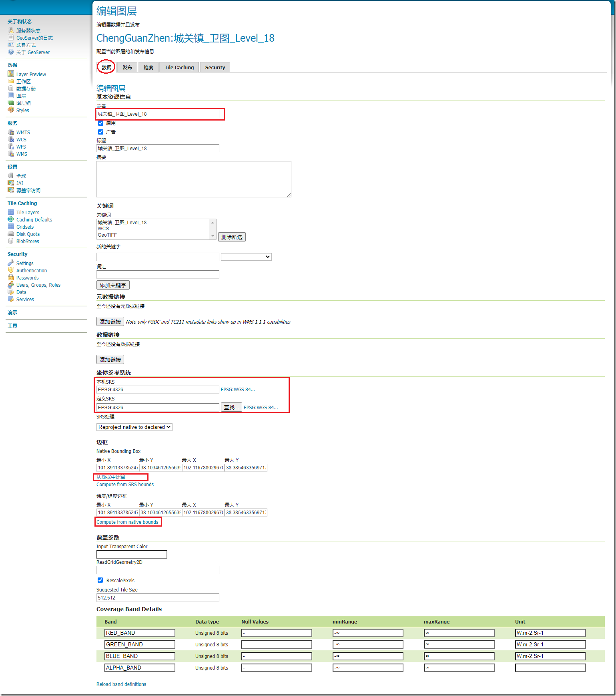Image resolution: width=616 pixels, height=696 pixels.
Task: Click the contact information icon
Action: 11,45
